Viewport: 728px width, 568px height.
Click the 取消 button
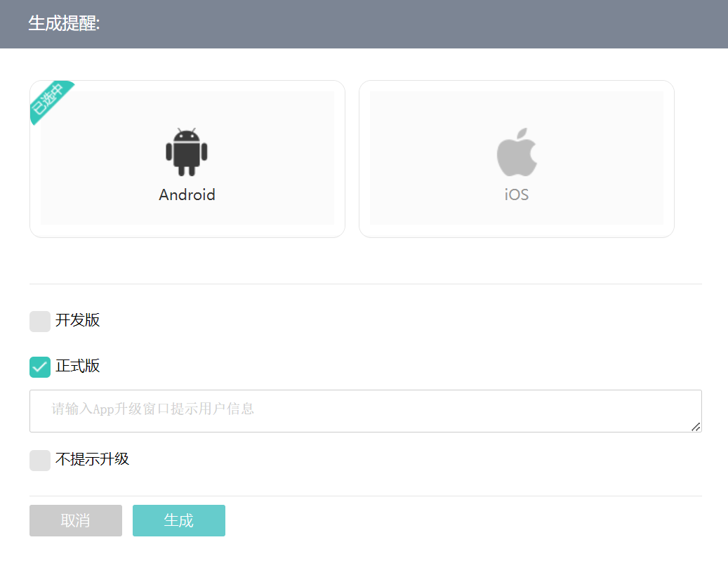click(76, 520)
